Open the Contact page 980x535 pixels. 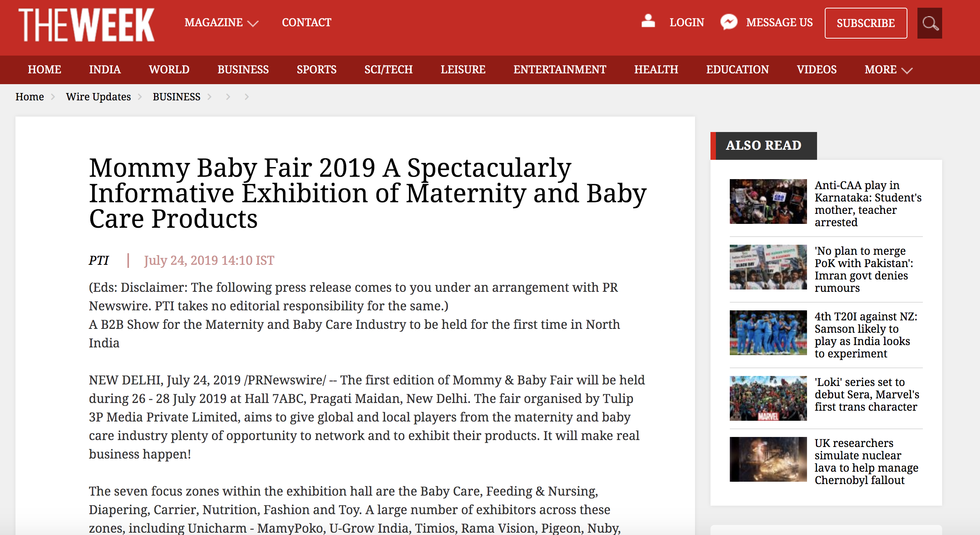click(x=307, y=22)
